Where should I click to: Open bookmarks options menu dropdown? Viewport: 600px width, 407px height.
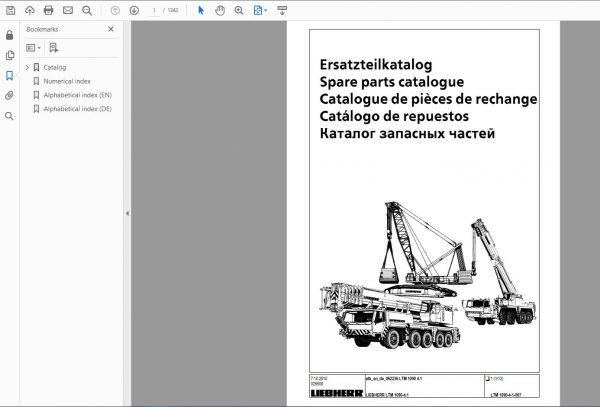click(x=33, y=48)
